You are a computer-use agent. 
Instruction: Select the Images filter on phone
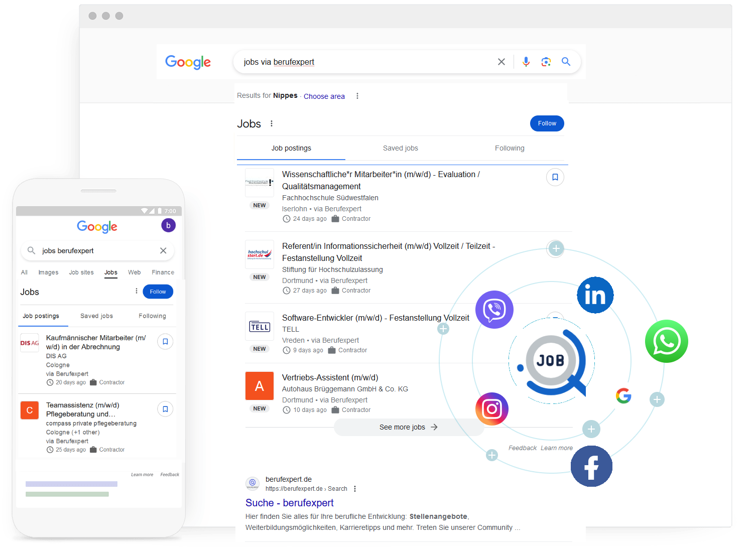pos(48,272)
